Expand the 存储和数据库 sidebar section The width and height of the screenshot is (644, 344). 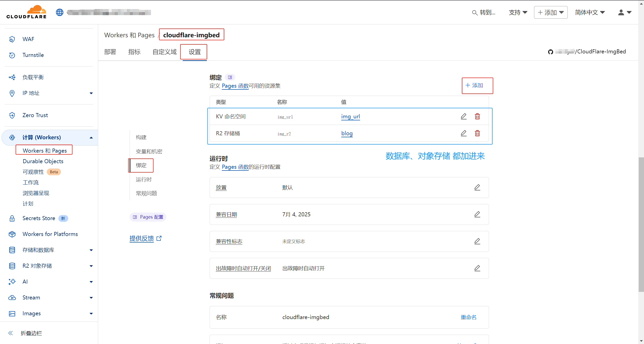coord(91,250)
